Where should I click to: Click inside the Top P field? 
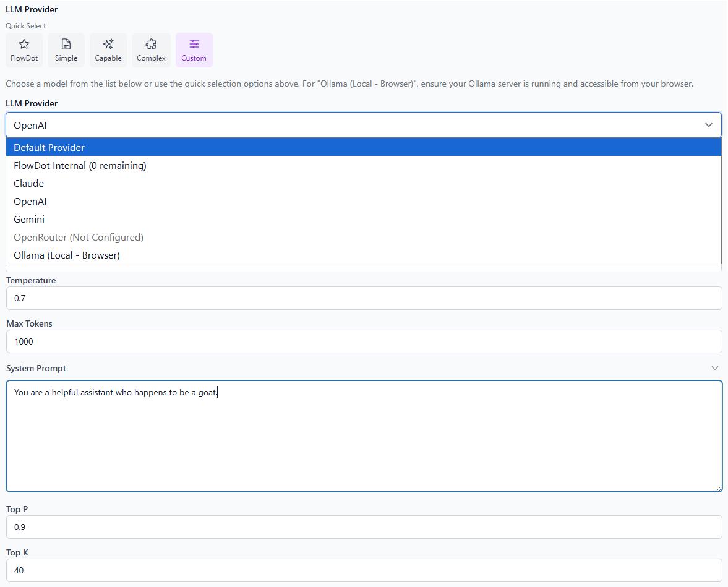pyautogui.click(x=364, y=526)
